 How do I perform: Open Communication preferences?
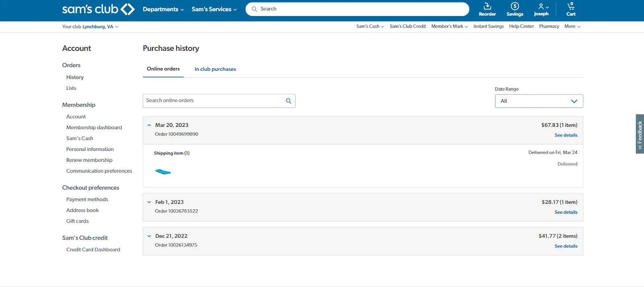99,171
